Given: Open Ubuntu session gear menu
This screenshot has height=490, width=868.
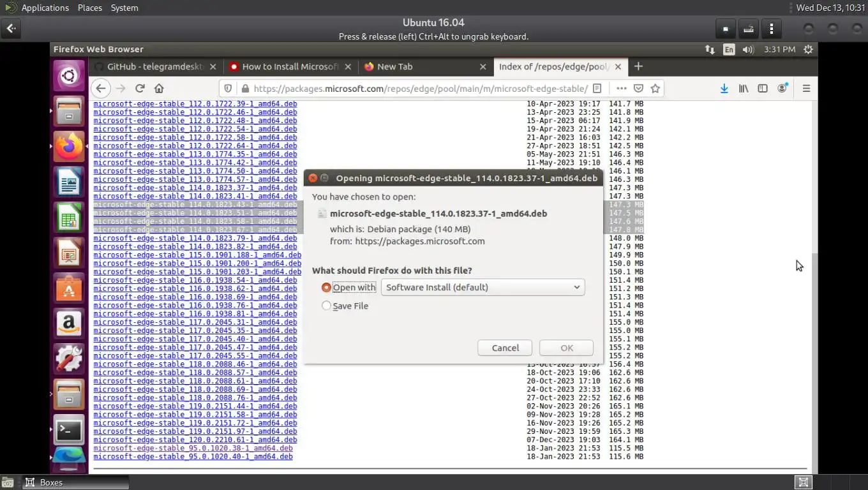Looking at the screenshot, I should pos(809,49).
